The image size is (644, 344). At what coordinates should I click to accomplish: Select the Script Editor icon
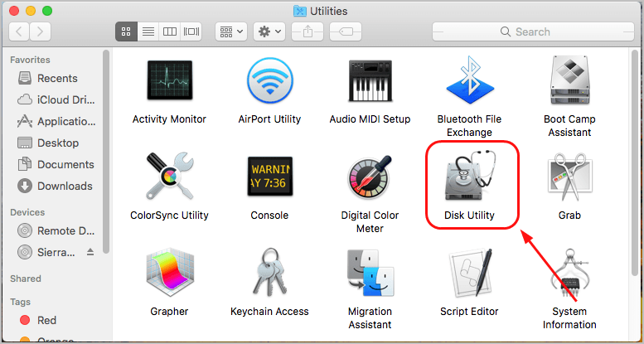tap(470, 274)
